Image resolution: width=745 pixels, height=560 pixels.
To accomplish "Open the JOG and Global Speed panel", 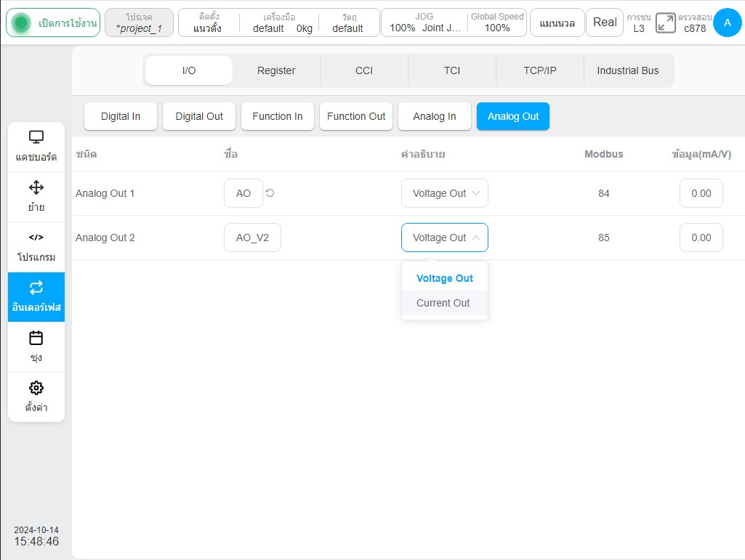I will point(454,23).
